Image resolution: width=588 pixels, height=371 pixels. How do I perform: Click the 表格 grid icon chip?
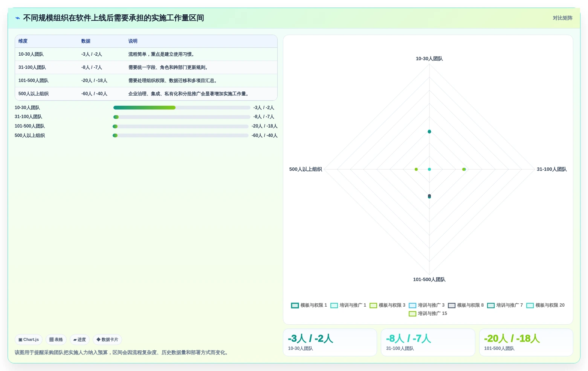point(56,339)
